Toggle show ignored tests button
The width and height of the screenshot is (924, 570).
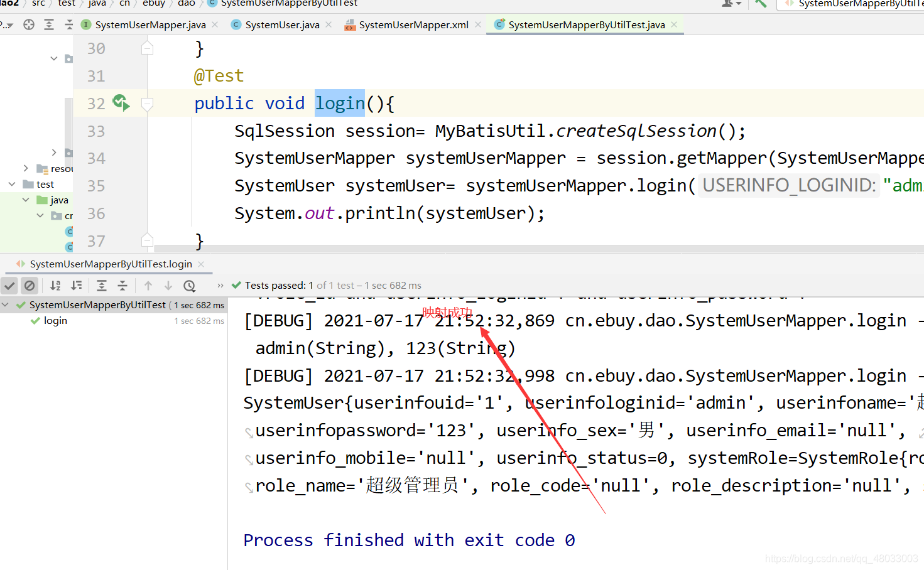tap(30, 286)
